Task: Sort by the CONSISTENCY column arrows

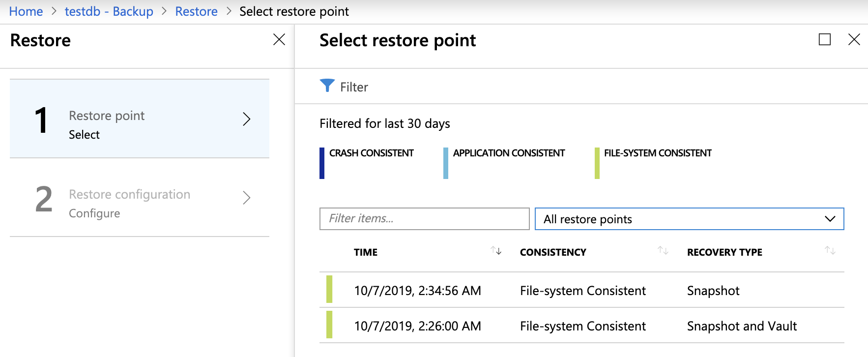Action: click(x=663, y=251)
